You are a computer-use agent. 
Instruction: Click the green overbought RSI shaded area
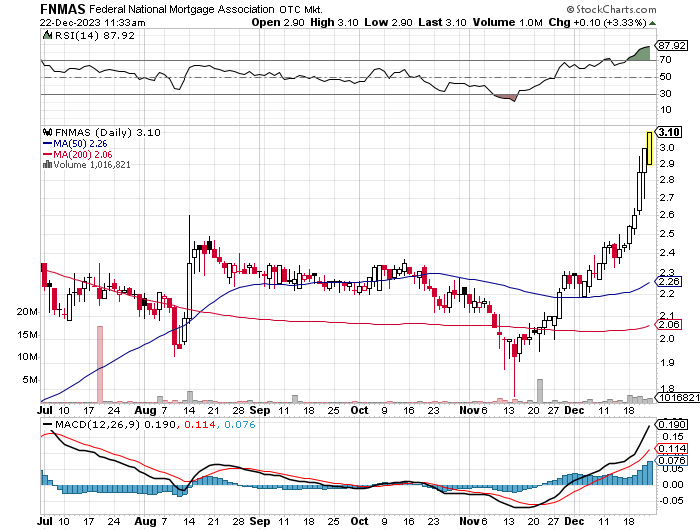coord(643,54)
